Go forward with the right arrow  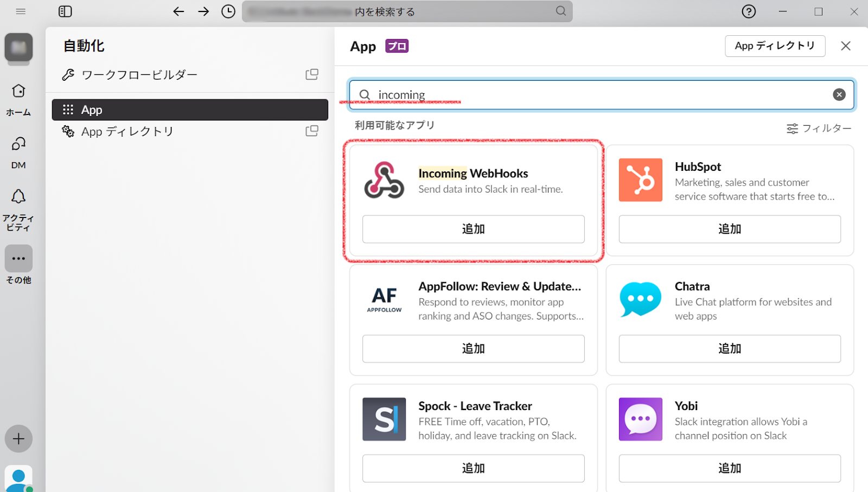(203, 11)
